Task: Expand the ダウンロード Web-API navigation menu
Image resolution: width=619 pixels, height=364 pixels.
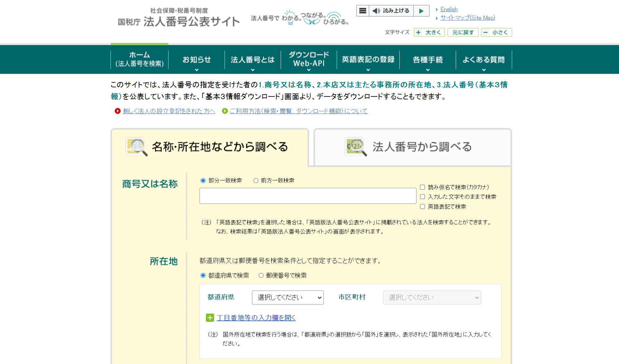Action: [x=309, y=60]
